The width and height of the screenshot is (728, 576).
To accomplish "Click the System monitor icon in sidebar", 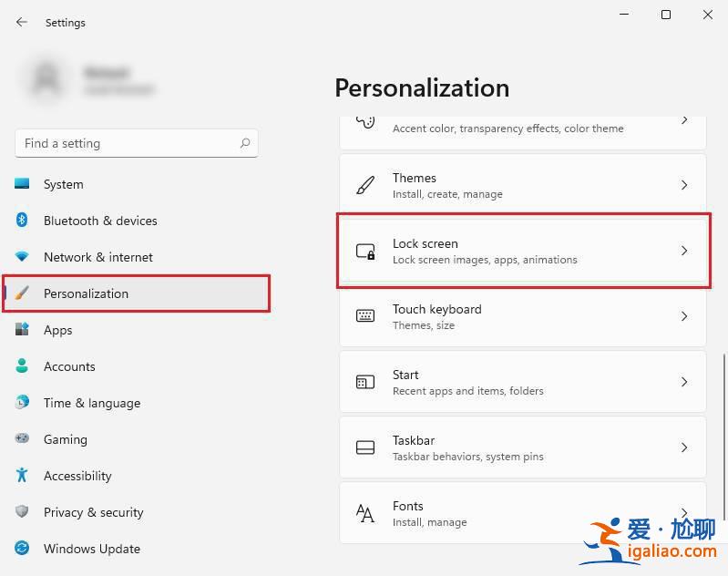I will (22, 184).
